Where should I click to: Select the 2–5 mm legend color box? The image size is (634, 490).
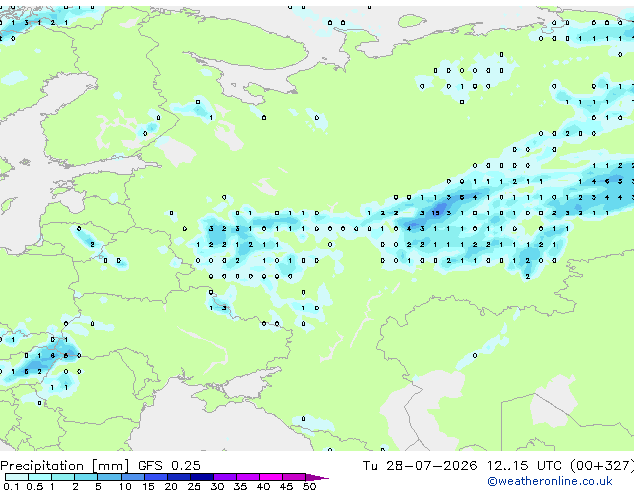[x=86, y=477]
